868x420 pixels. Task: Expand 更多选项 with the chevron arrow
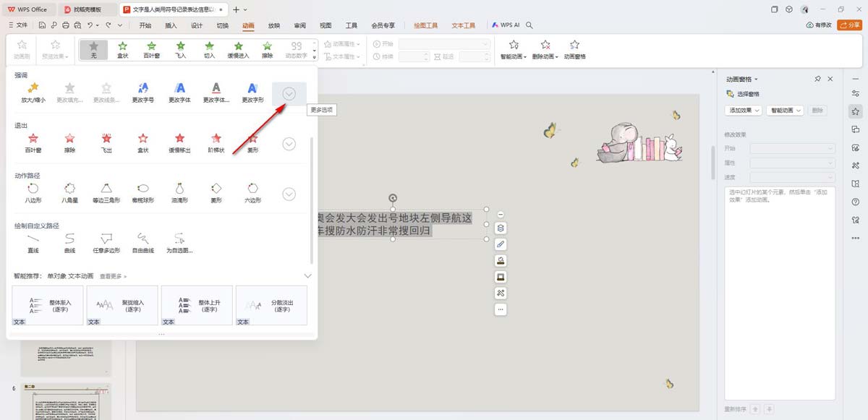[x=289, y=93]
